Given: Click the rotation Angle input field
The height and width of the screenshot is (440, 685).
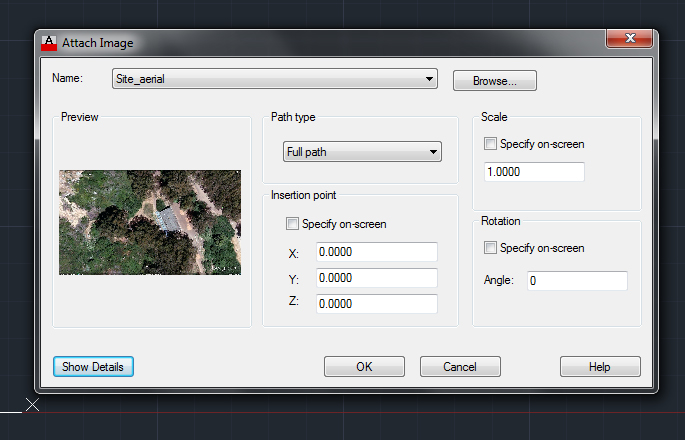Looking at the screenshot, I should [x=577, y=281].
